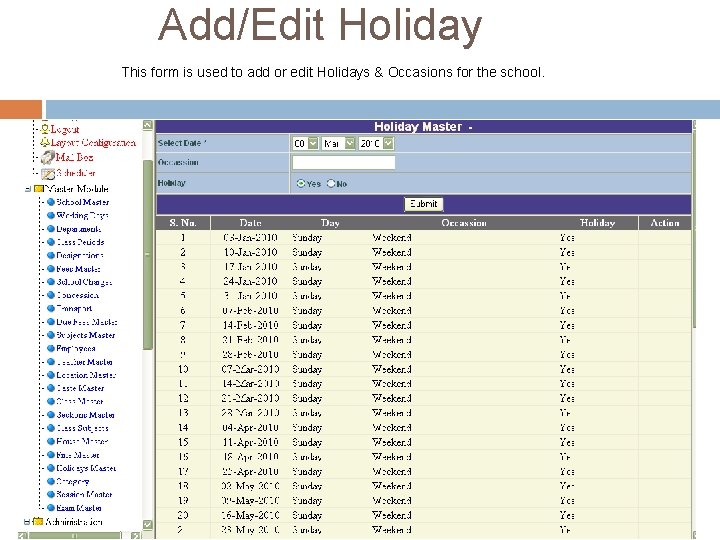Click the blue bullet beside Employees
This screenshot has width=720, height=540.
pos(51,349)
